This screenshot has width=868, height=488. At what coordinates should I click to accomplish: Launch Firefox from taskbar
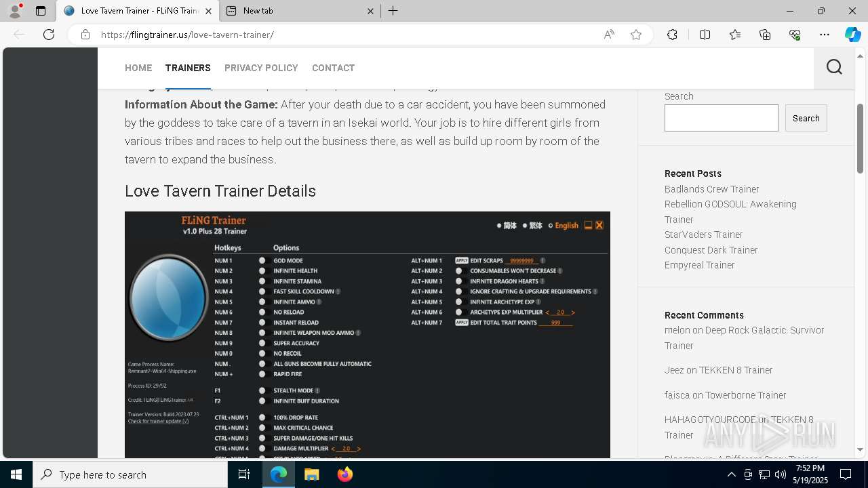click(x=344, y=474)
